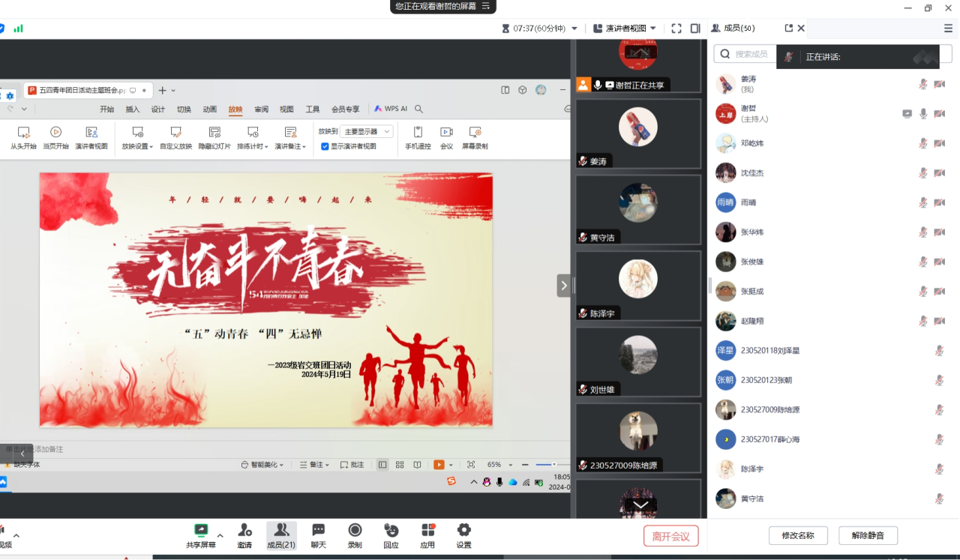Toggle the sidebar layout icon in top bar
This screenshot has height=560, width=960.
pyautogui.click(x=695, y=28)
